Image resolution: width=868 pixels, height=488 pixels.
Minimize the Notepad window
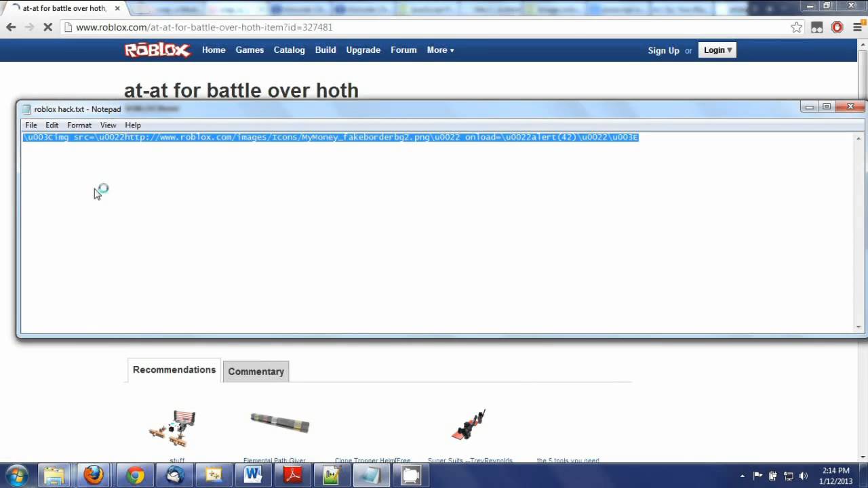[809, 107]
